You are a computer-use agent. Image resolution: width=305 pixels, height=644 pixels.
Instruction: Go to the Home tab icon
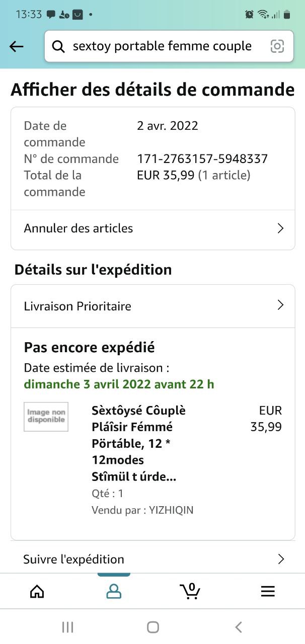click(x=37, y=591)
